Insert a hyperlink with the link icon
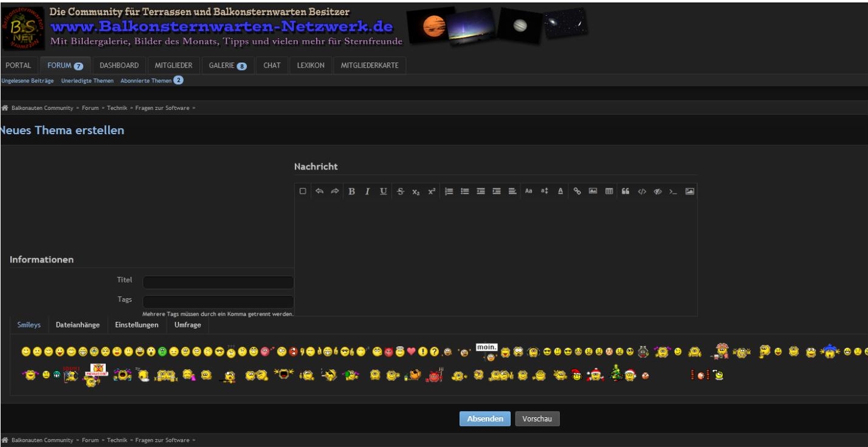 coord(577,191)
